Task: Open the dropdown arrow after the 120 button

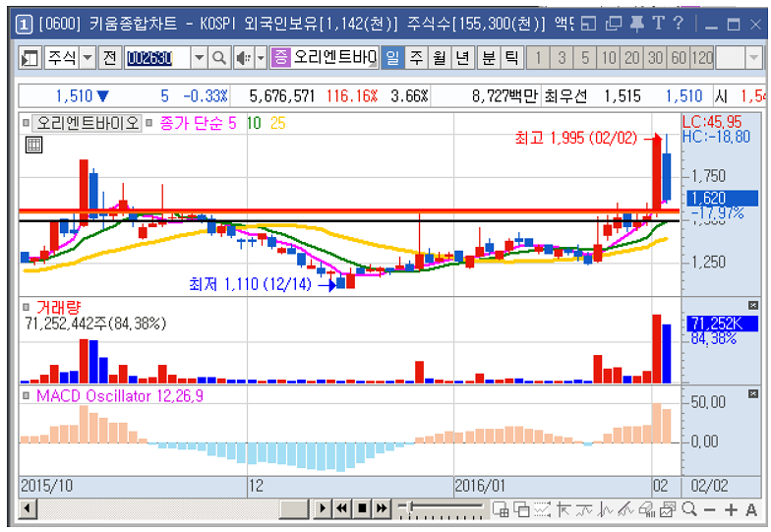Action: point(753,58)
